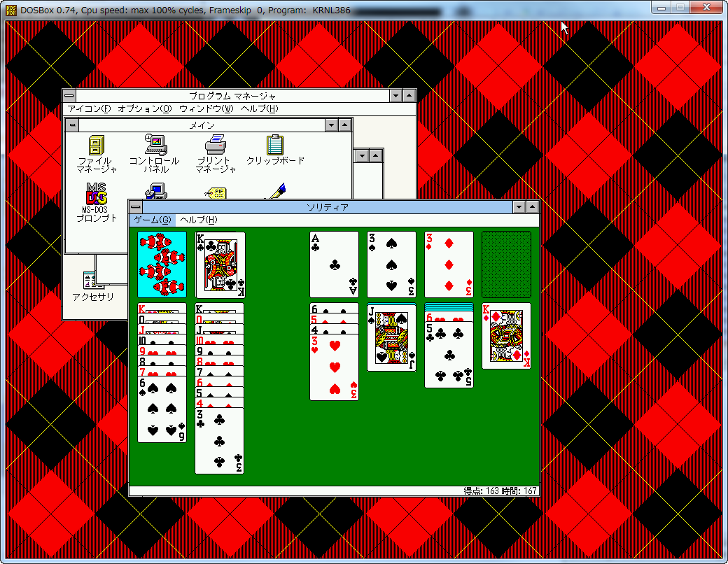This screenshot has width=728, height=564.
Task: Click the PIF tag icon in メイン window
Action: click(216, 193)
